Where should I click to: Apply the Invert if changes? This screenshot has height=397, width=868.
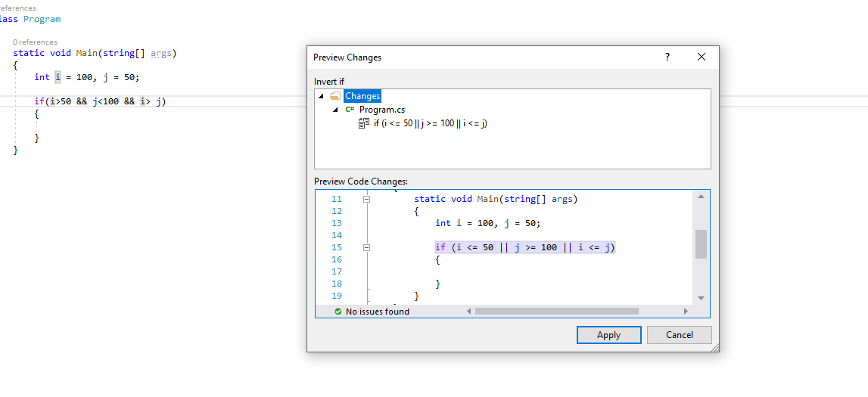tap(609, 334)
